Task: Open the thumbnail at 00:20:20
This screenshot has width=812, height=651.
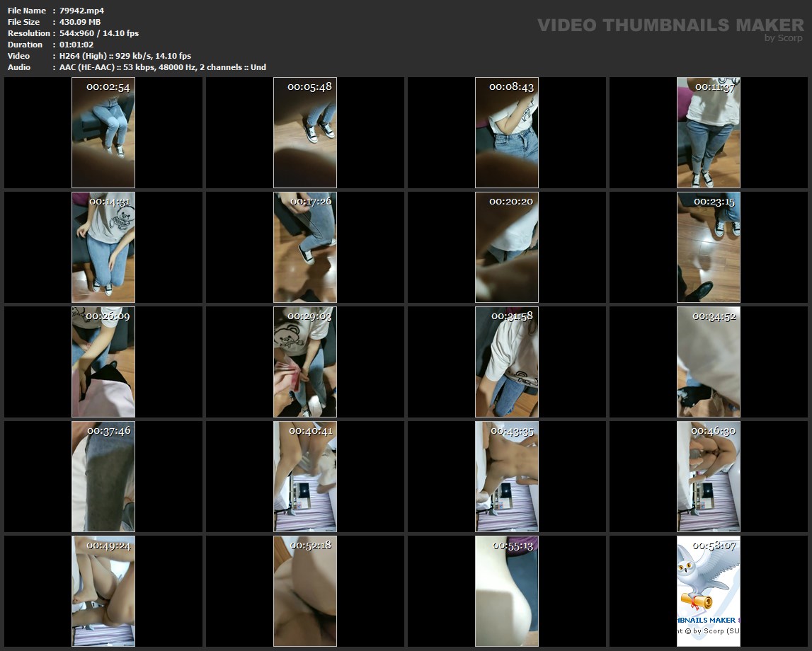Action: 507,248
